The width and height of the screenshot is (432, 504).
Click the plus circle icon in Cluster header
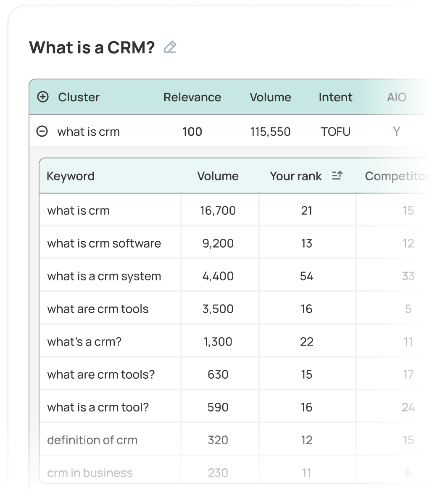pyautogui.click(x=43, y=97)
